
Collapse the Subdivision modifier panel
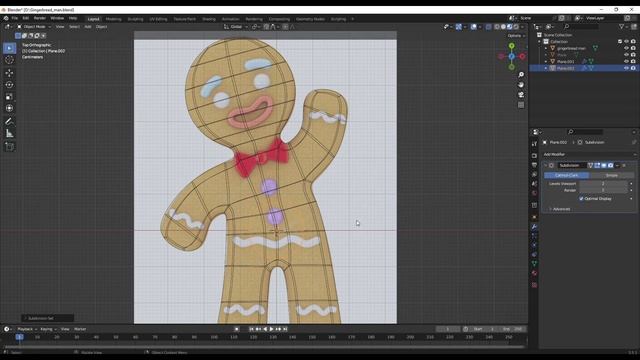(x=546, y=165)
